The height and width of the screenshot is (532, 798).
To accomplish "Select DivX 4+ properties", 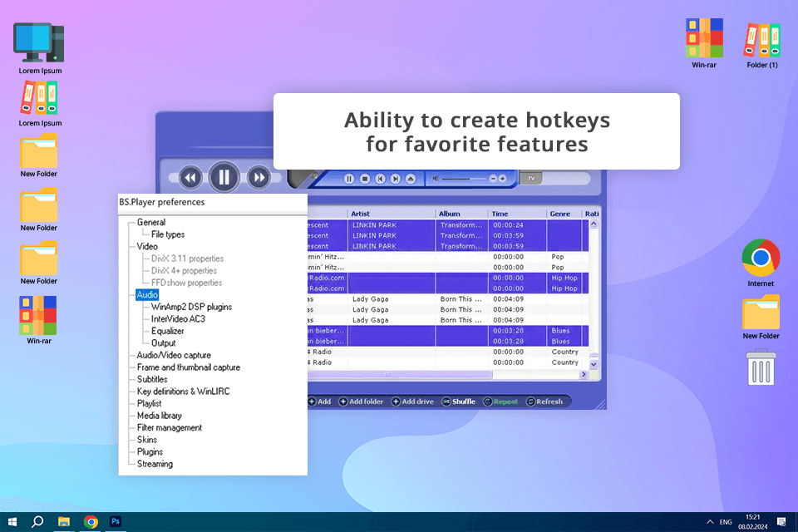I will click(x=184, y=271).
